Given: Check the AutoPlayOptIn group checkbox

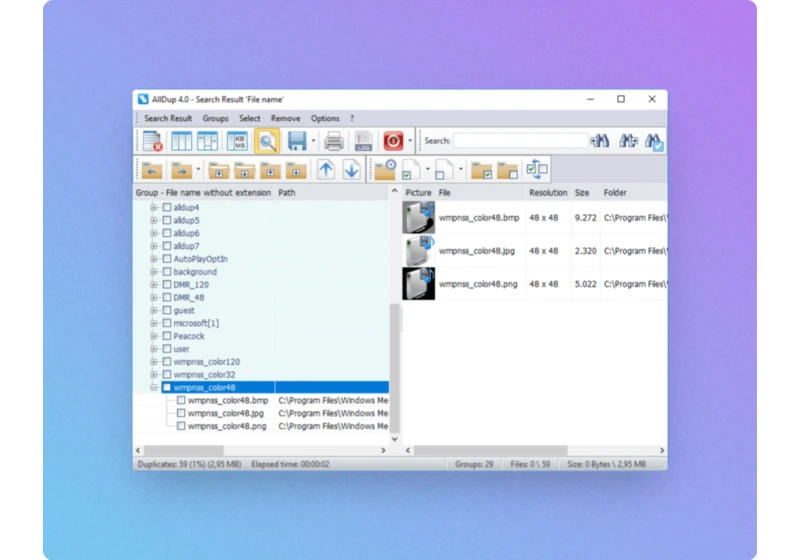Looking at the screenshot, I should [x=167, y=259].
